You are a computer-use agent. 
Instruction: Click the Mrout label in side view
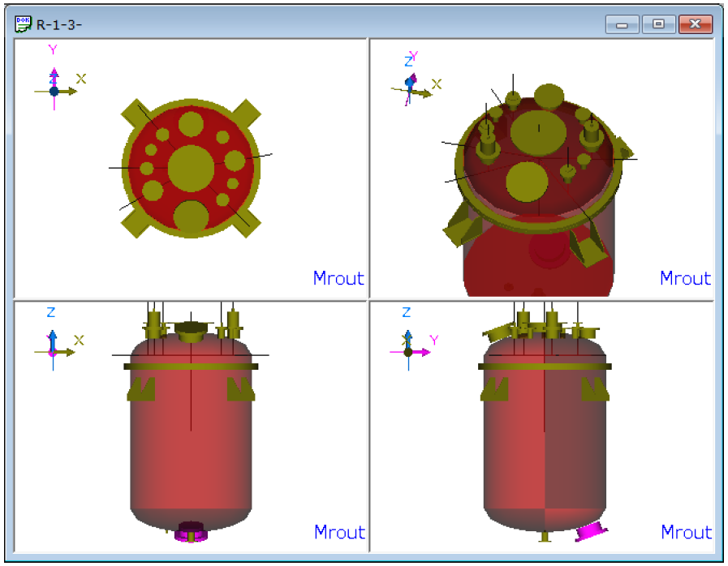coord(687,532)
